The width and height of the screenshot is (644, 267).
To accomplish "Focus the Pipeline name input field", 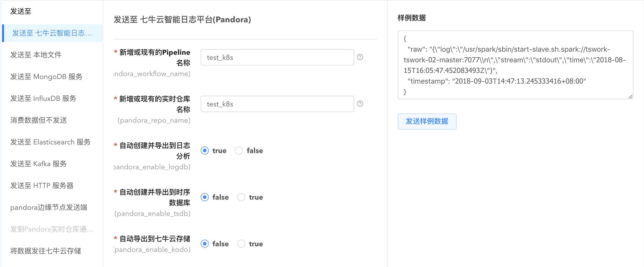I will click(x=277, y=57).
